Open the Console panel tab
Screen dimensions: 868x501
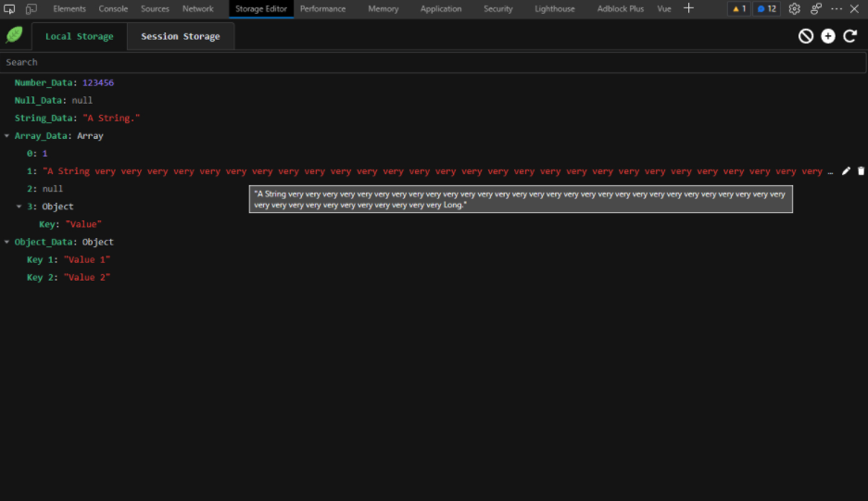pyautogui.click(x=113, y=8)
